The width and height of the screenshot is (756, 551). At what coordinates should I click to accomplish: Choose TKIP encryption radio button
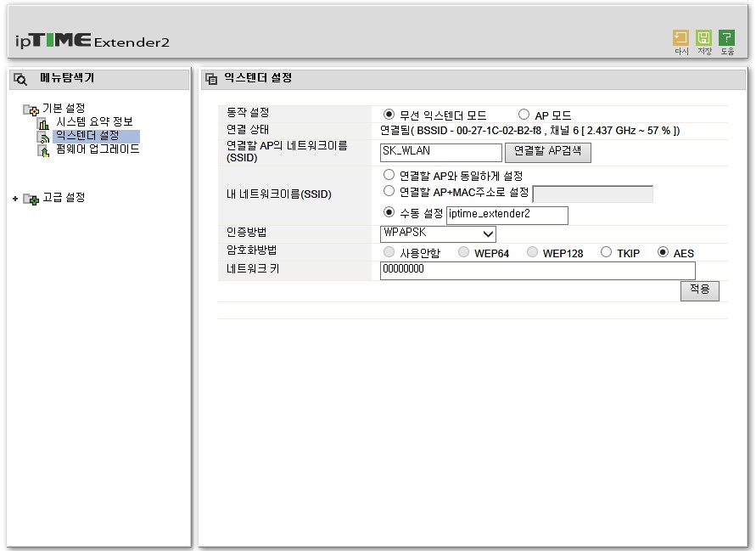pyautogui.click(x=606, y=252)
